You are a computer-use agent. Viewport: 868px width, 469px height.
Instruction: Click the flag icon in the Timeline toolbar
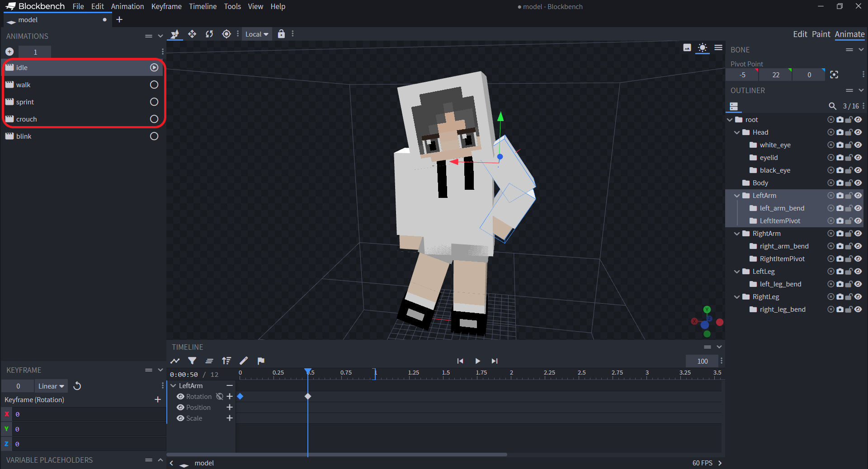pos(261,361)
